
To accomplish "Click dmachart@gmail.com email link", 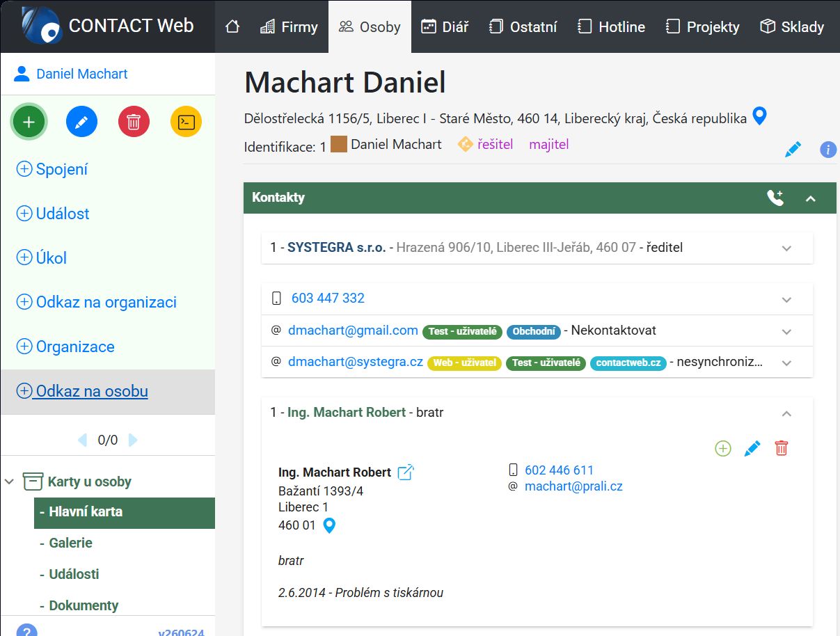I will click(353, 331).
